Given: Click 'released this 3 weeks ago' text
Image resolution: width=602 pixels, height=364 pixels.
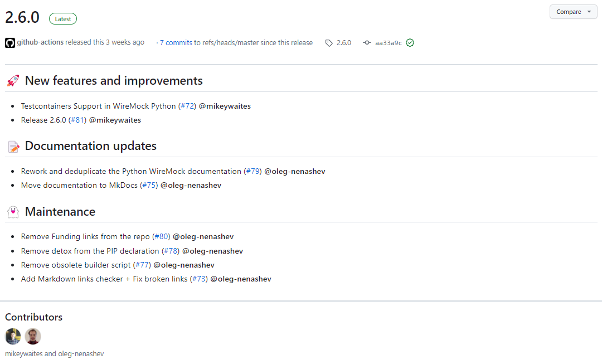Looking at the screenshot, I should [105, 42].
